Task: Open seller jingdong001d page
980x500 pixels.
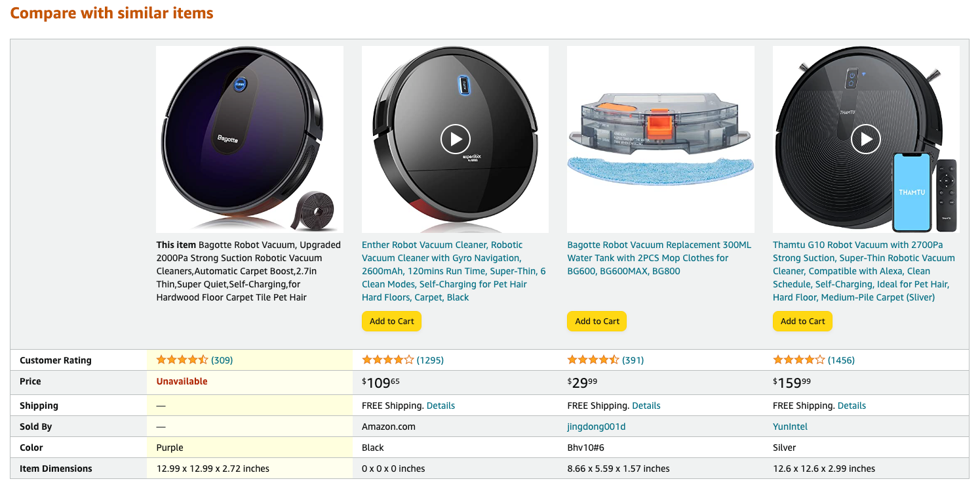Action: (x=597, y=427)
